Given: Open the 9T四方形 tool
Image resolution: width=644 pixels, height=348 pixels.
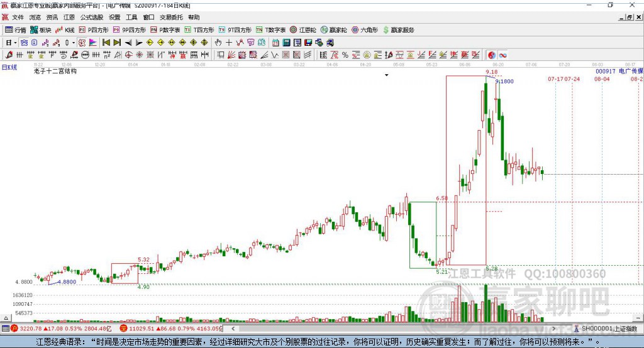Looking at the screenshot, I should pyautogui.click(x=235, y=30).
